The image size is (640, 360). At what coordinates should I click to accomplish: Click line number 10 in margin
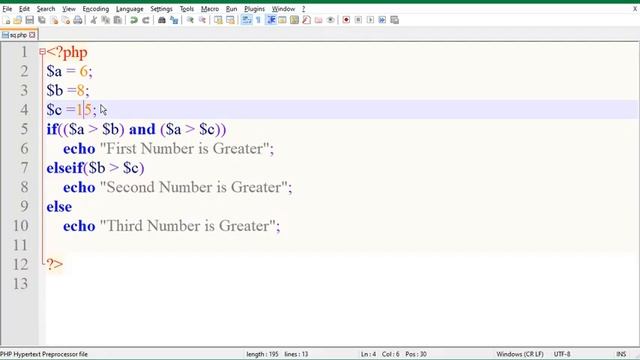click(20, 226)
